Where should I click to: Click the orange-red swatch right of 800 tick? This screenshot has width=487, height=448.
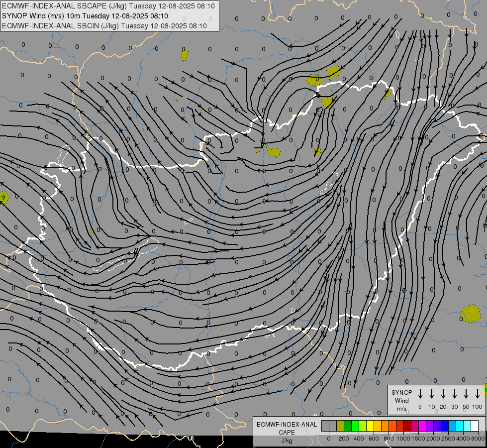[x=392, y=426]
